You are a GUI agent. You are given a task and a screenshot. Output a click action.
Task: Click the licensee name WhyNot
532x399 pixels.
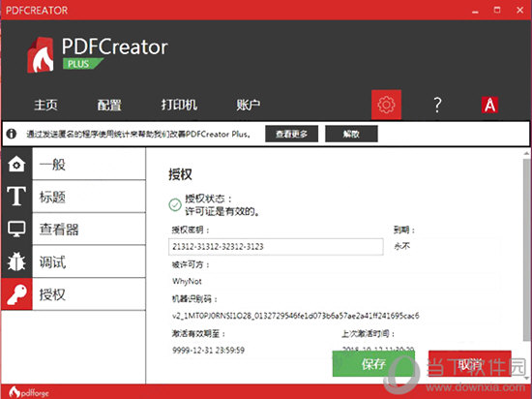(187, 282)
